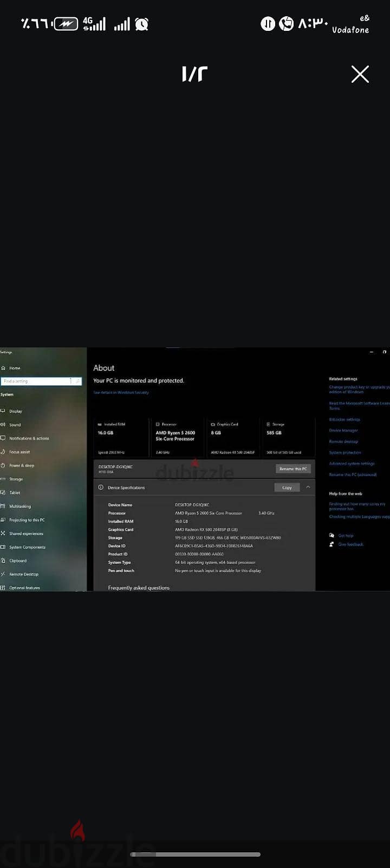Open Change product key link
This screenshot has width=390, height=868.
(x=359, y=390)
